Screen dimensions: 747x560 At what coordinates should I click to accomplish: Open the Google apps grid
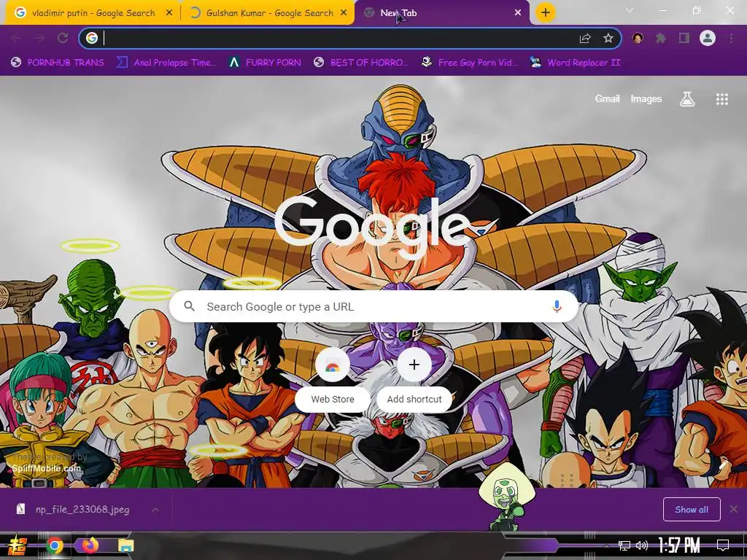pos(721,99)
